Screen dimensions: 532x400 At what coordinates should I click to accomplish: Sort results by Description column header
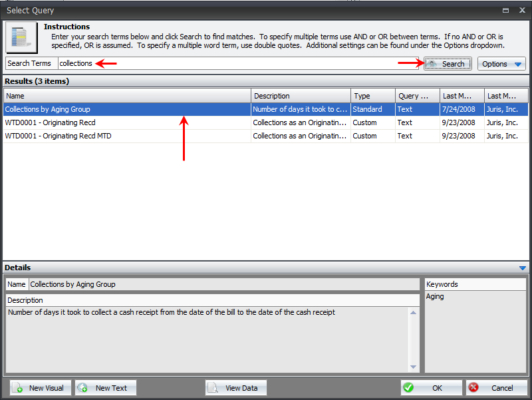301,96
